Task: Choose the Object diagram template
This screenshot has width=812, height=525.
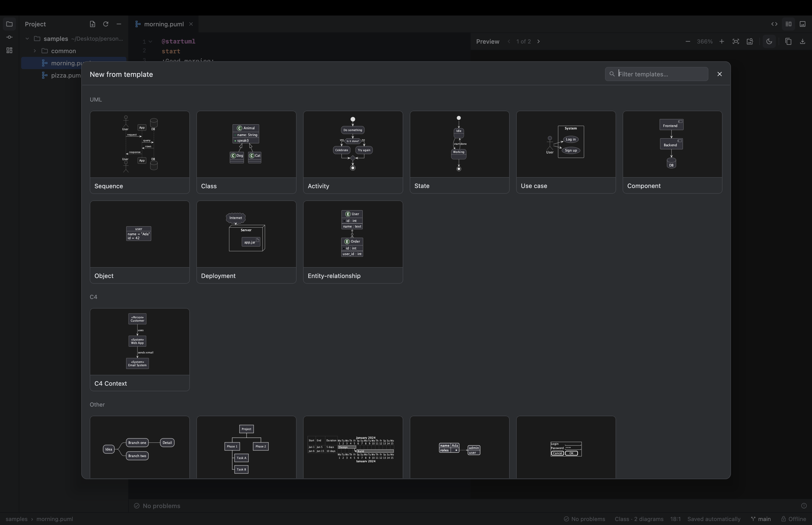Action: [x=139, y=242]
